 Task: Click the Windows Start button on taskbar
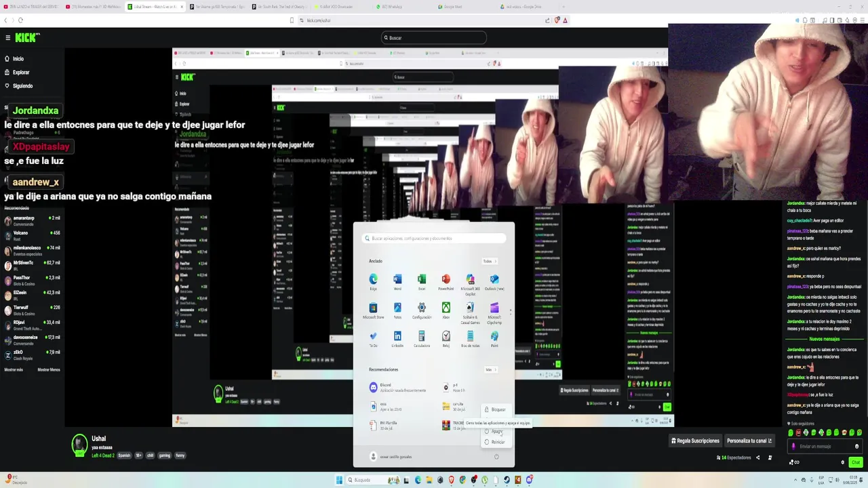click(339, 480)
